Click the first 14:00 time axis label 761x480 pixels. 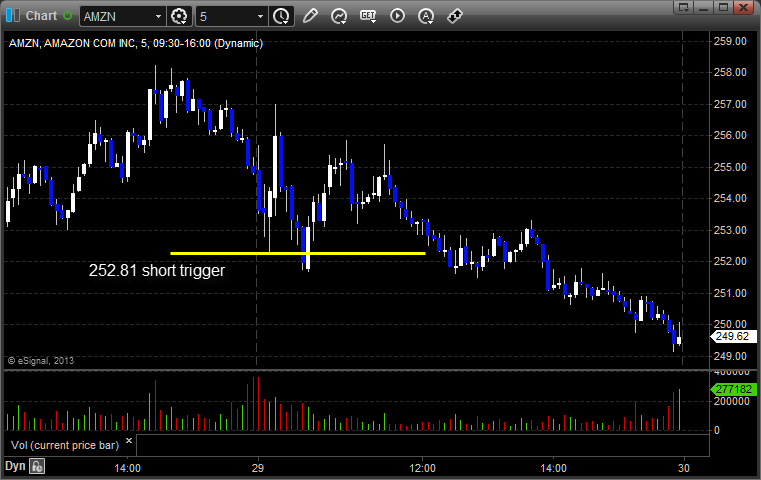pyautogui.click(x=128, y=468)
